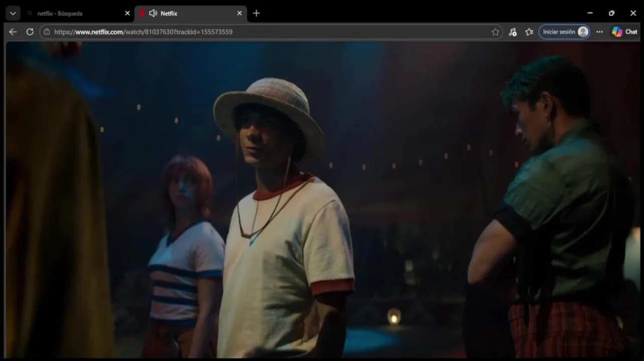Open the Copilot Chat button
Image resolution: width=644 pixels, height=361 pixels.
click(x=624, y=32)
